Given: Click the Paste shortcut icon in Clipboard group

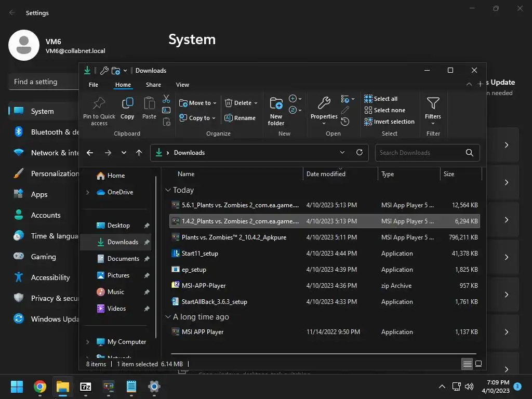Looking at the screenshot, I should [166, 122].
